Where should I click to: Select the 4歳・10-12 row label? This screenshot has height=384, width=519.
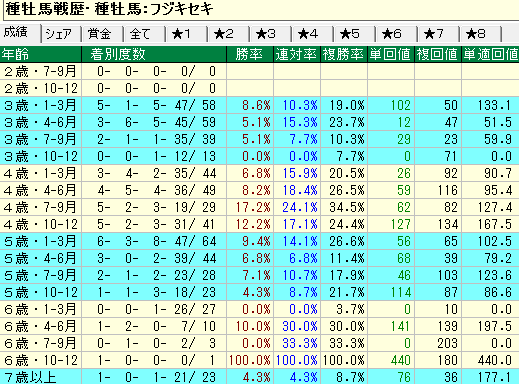pos(41,224)
